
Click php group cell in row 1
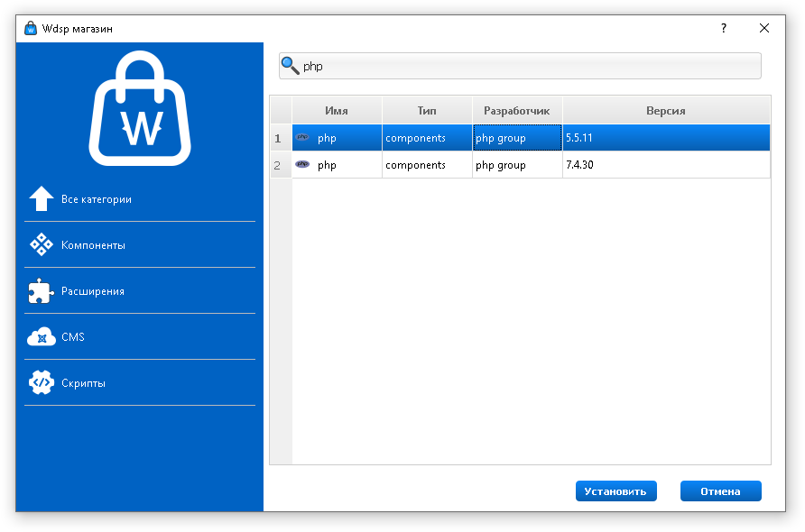(517, 137)
